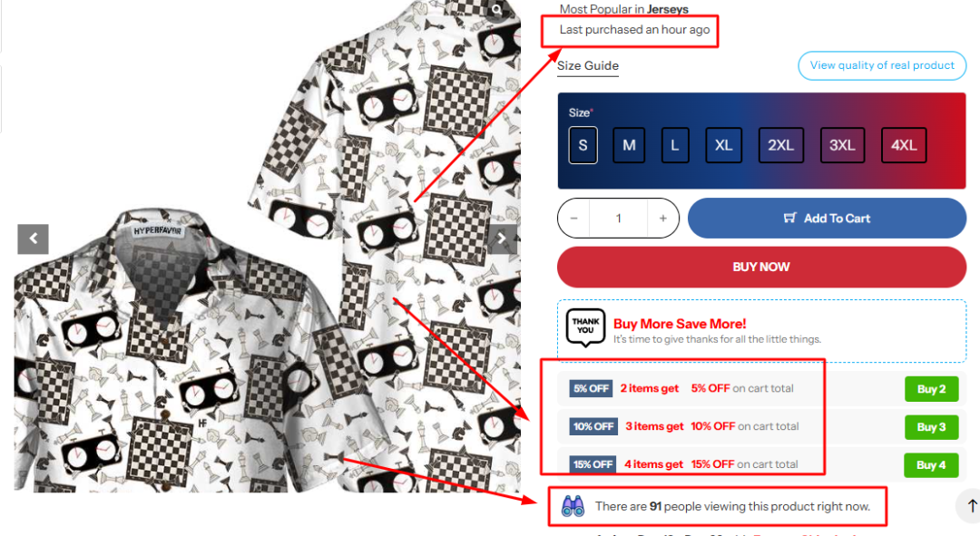Click the binoculars viewers icon
The width and height of the screenshot is (980, 536).
point(573,506)
